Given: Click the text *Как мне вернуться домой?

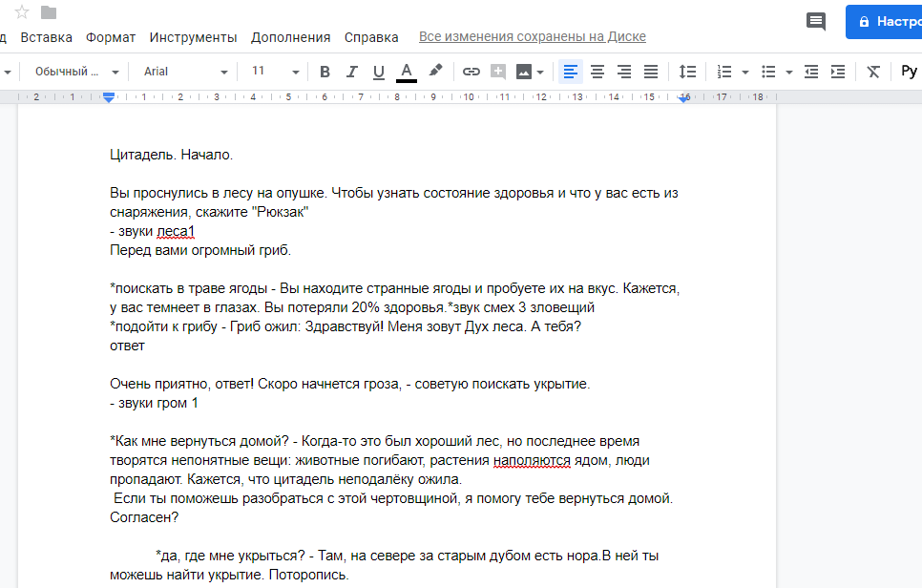Looking at the screenshot, I should click(199, 441).
